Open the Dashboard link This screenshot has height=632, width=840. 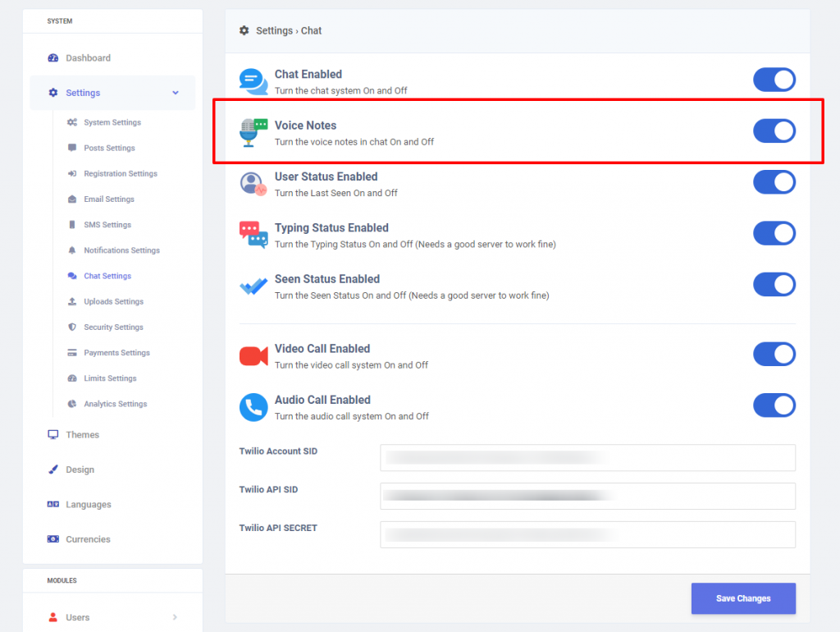[x=88, y=58]
